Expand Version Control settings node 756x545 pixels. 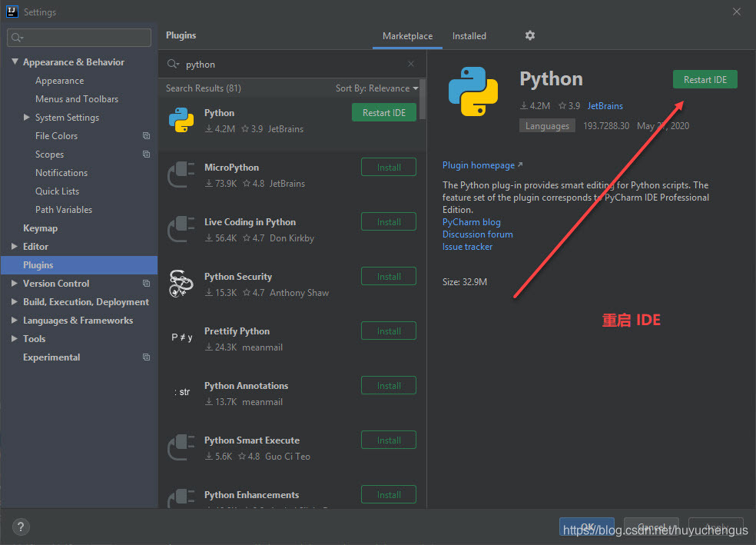(15, 283)
